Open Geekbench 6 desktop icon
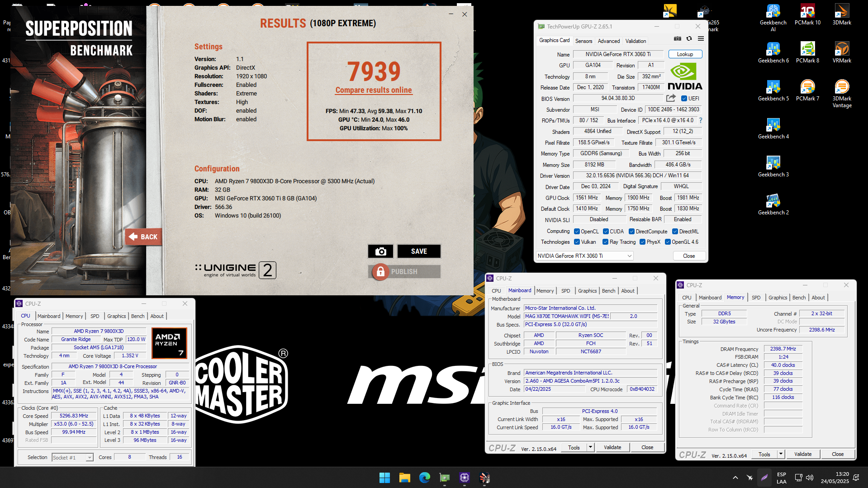This screenshot has width=868, height=488. (773, 52)
